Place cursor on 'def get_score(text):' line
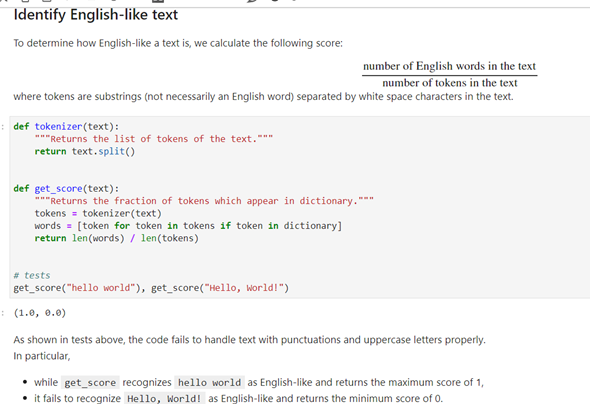The image size is (590, 404). coord(66,188)
